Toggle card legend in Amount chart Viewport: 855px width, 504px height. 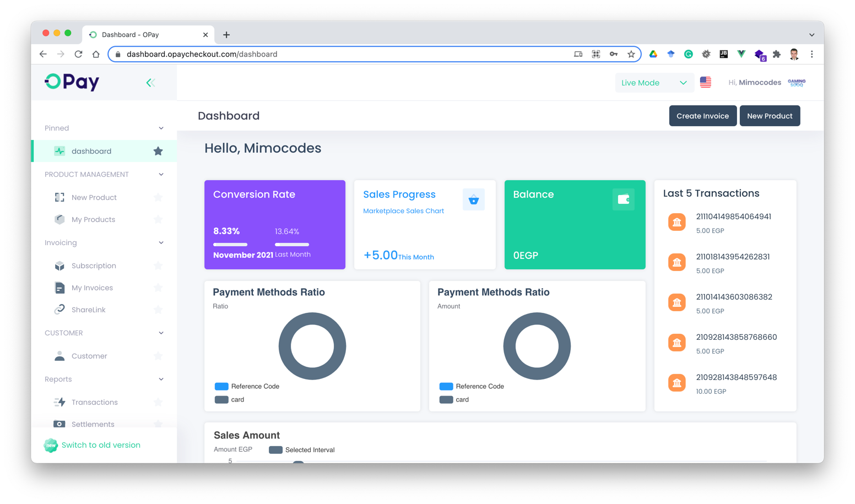(454, 399)
